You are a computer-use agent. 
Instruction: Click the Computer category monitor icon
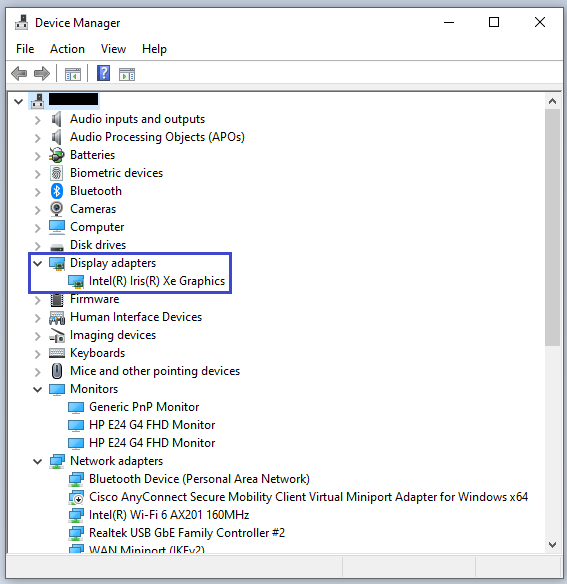click(x=57, y=227)
